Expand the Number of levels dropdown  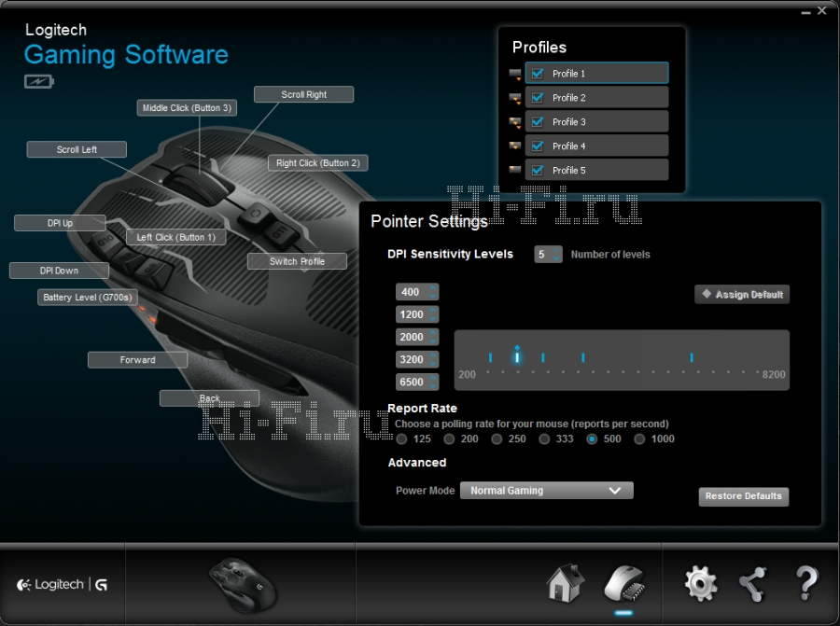pyautogui.click(x=549, y=255)
